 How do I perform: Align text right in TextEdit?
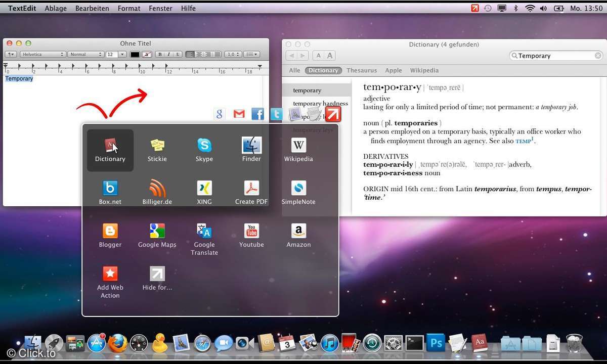[208, 54]
